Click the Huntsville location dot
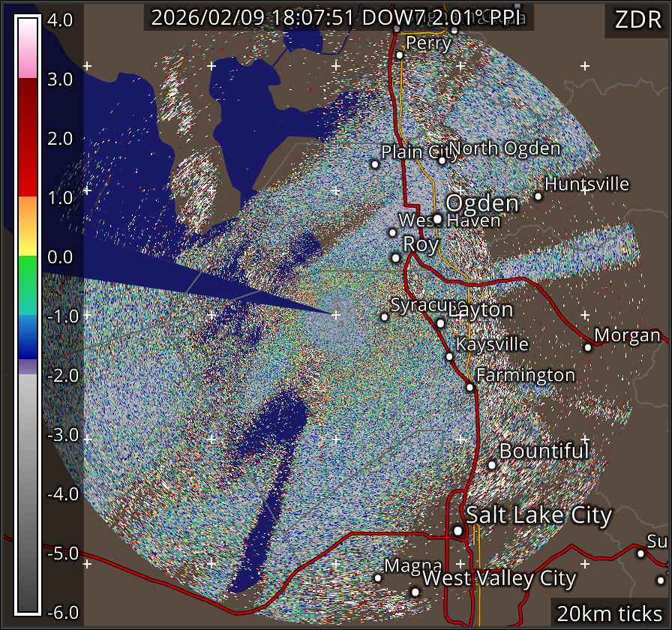The height and width of the screenshot is (630, 672). tap(538, 196)
